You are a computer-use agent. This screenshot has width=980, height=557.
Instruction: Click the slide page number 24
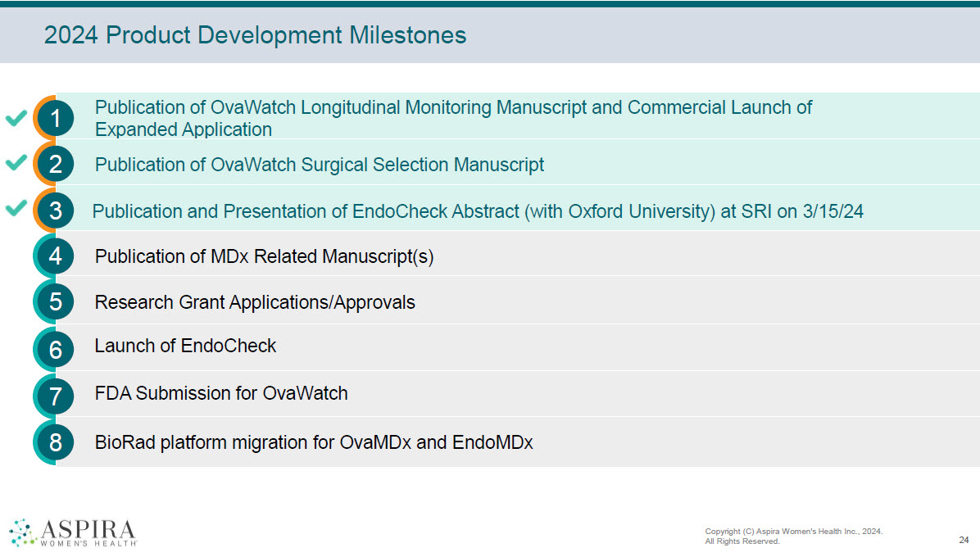[x=964, y=540]
